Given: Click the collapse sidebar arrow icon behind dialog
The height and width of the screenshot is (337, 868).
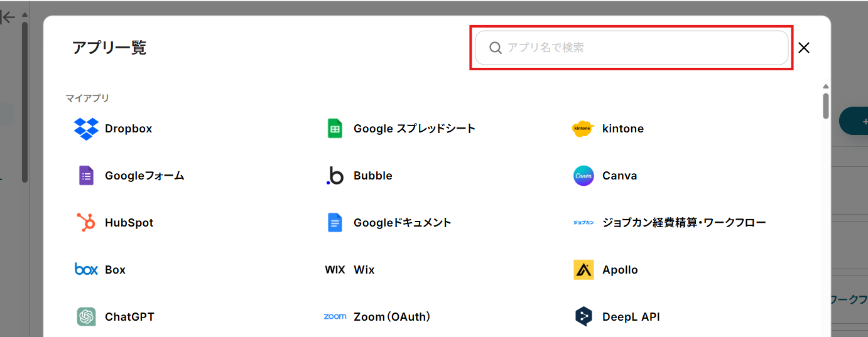Looking at the screenshot, I should [x=8, y=18].
